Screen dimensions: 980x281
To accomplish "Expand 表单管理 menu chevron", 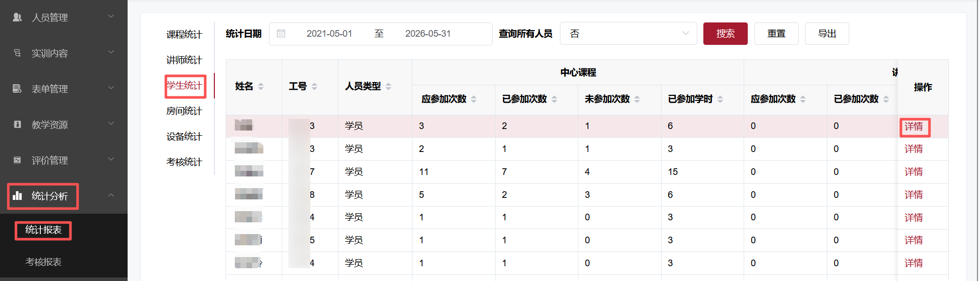I will (x=111, y=88).
